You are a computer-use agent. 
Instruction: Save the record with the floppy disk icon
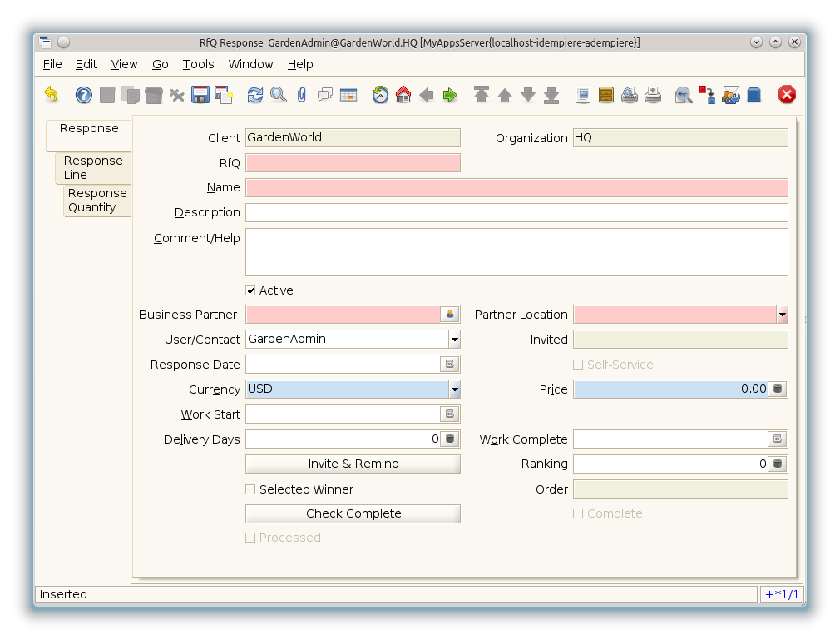tap(200, 95)
